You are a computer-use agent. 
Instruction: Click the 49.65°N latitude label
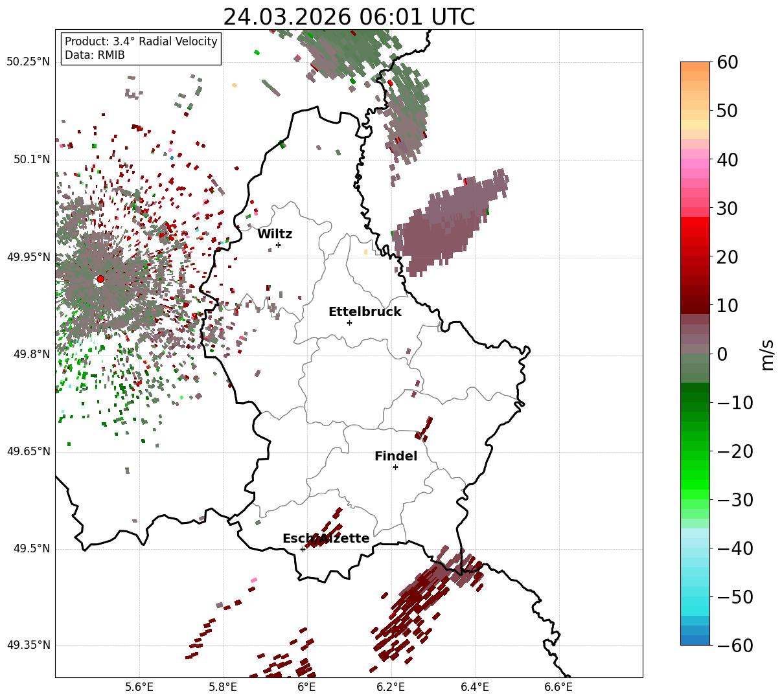tap(29, 451)
